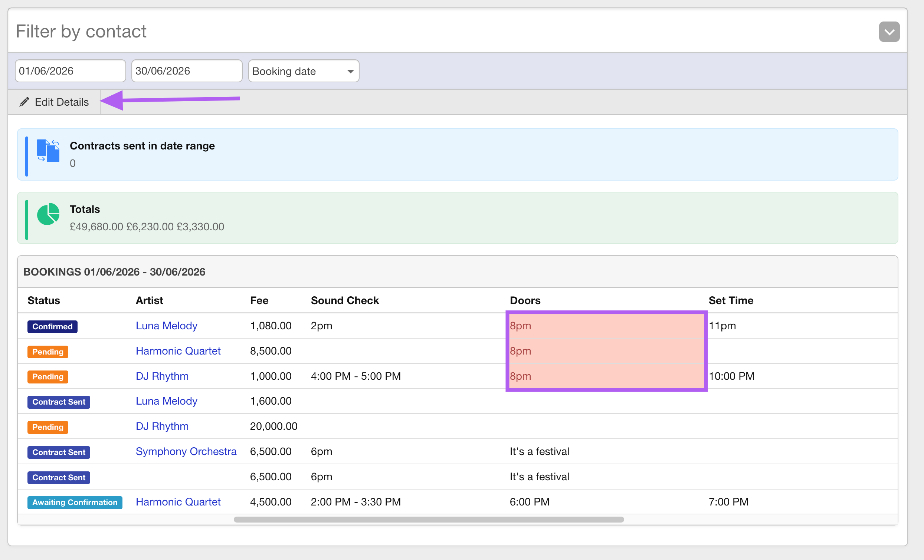Click the Contracts sent in date range heading
924x560 pixels.
[x=142, y=146]
